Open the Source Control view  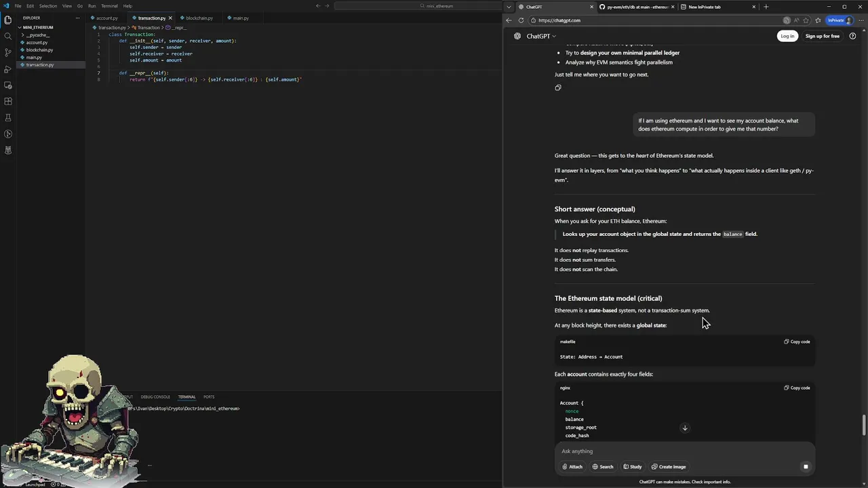[x=8, y=52]
